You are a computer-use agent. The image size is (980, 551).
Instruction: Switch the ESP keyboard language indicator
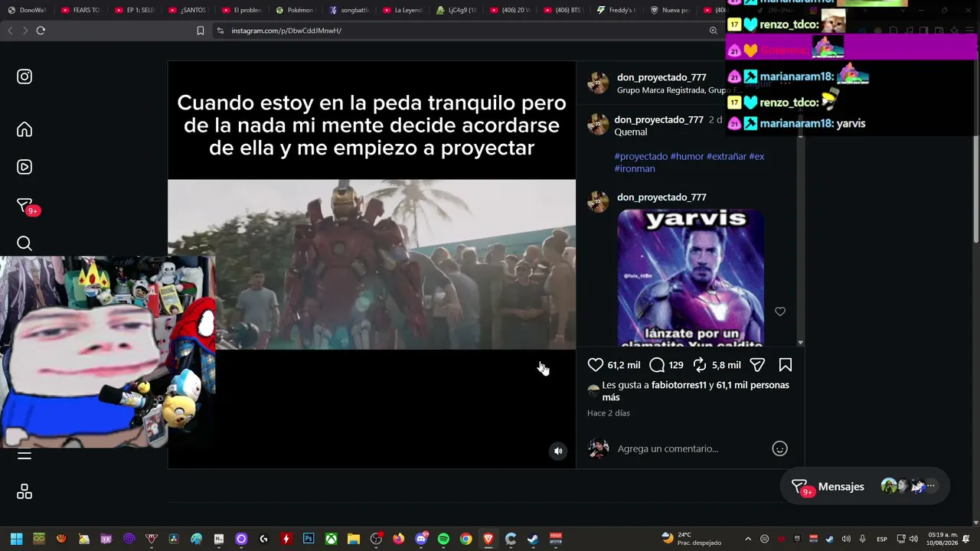pos(882,539)
